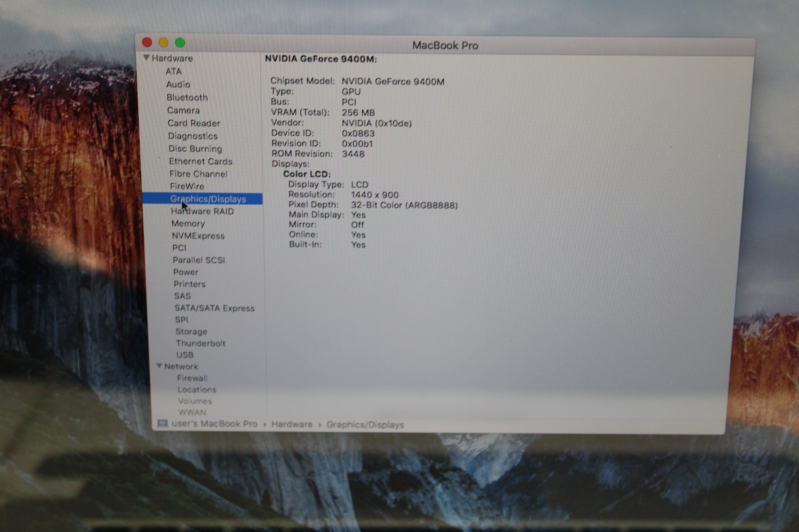Screen dimensions: 799x532
Task: Click the Display Type value LCD
Action: pos(360,185)
